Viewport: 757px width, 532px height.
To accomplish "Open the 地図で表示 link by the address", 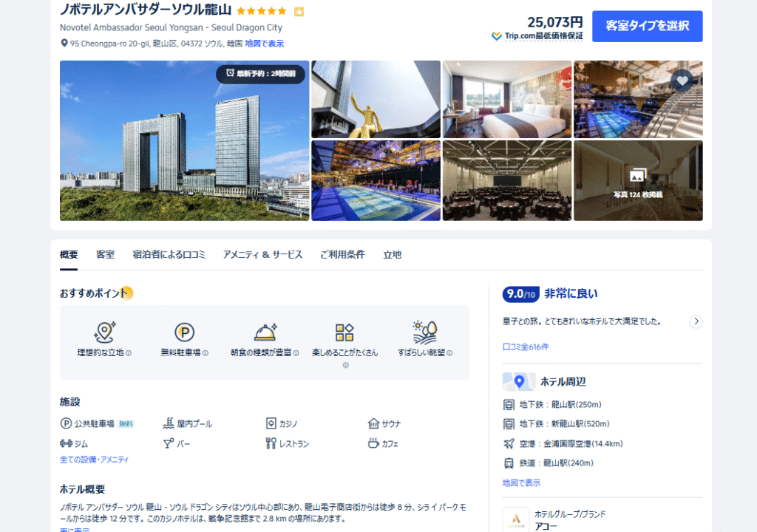I will coord(265,44).
